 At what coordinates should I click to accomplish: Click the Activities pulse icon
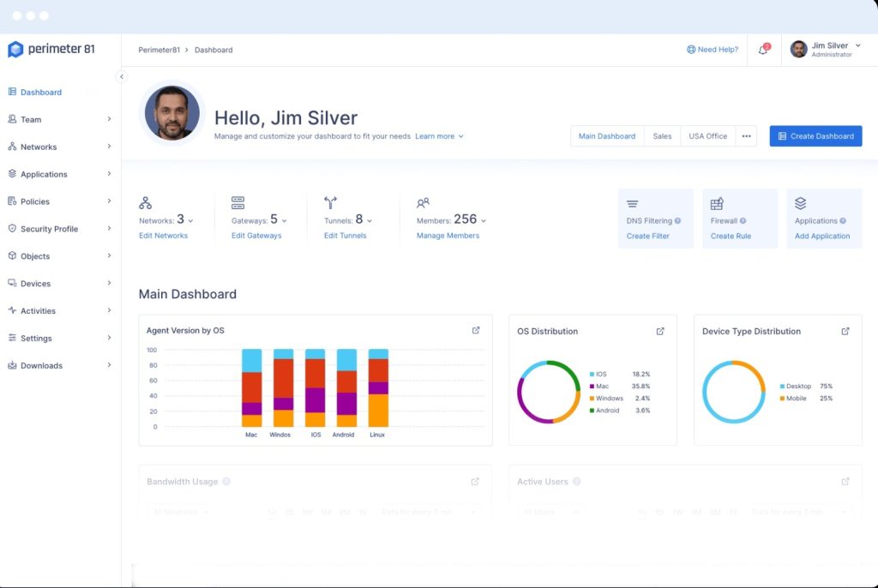(12, 310)
